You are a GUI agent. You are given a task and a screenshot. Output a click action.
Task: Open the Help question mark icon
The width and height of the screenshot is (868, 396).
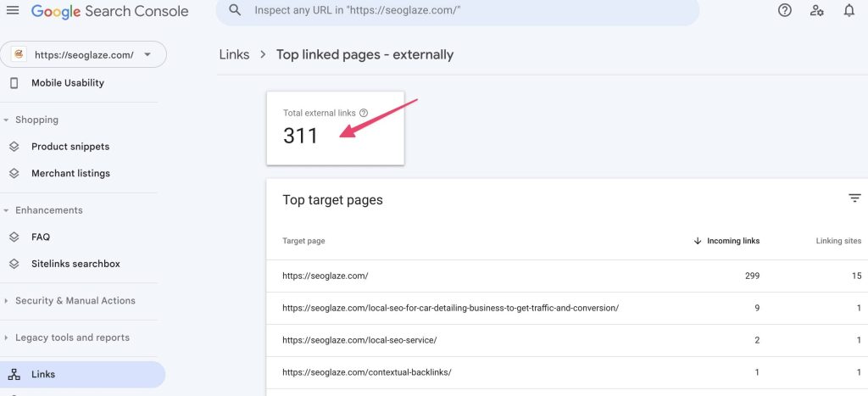pos(784,10)
